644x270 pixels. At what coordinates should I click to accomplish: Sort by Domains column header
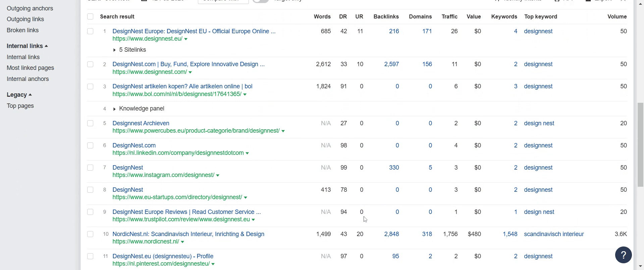[x=421, y=16]
